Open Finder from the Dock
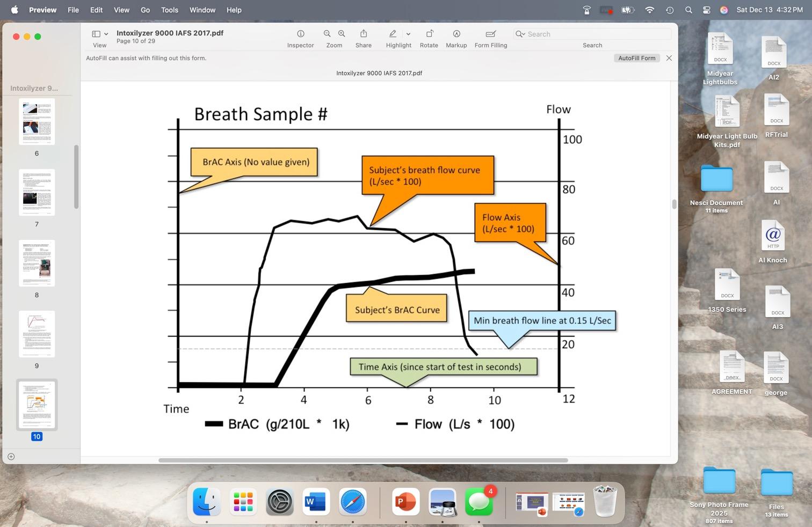This screenshot has height=527, width=812. click(207, 502)
